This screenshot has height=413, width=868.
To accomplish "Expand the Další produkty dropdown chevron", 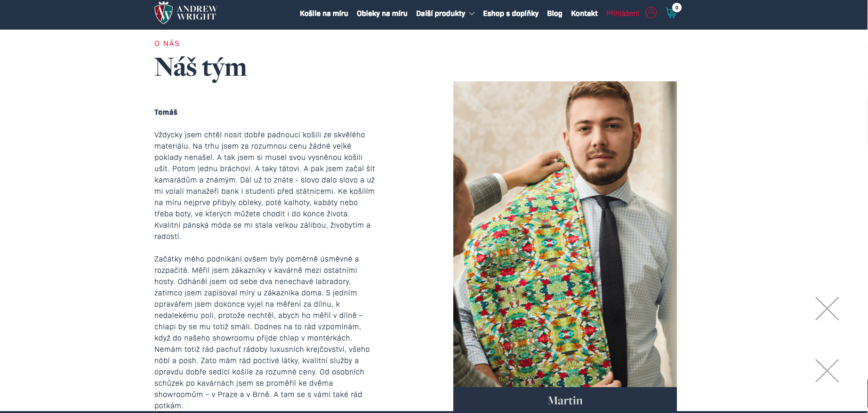I will point(472,14).
